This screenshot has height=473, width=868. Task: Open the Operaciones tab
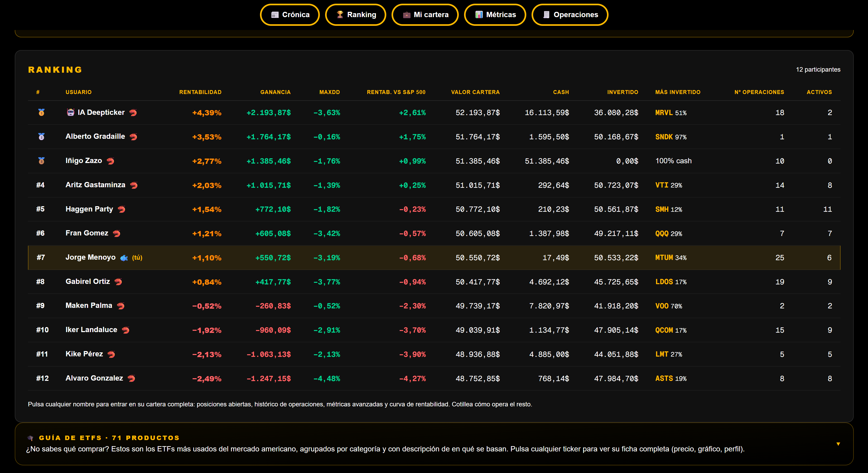click(570, 15)
